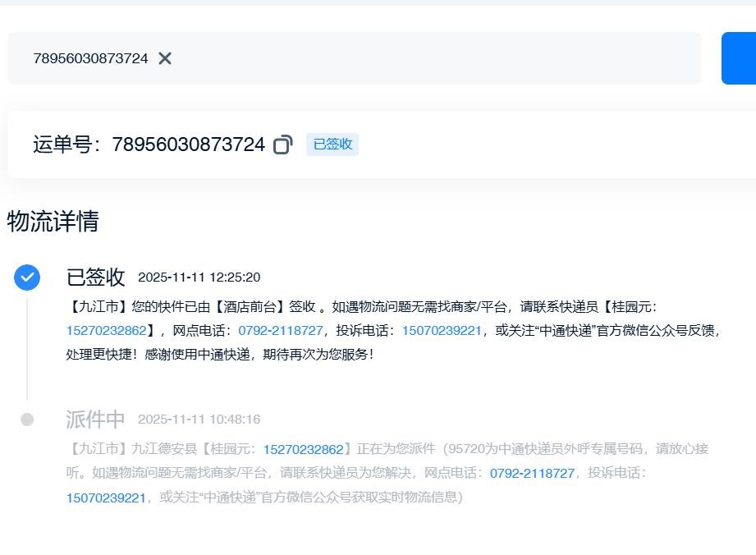756x555 pixels.
Task: Click the blue check icon for 已签收
Action: (27, 277)
